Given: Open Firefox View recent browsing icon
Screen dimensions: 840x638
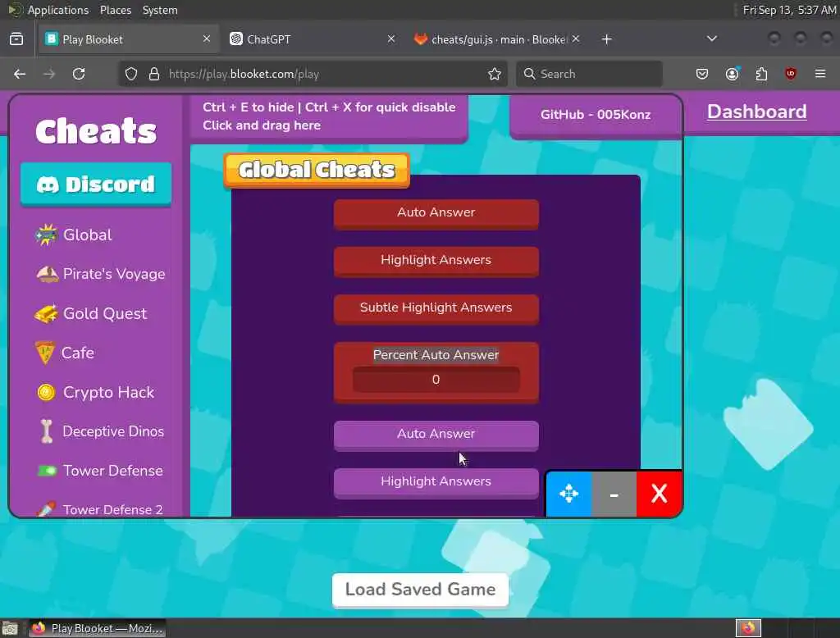Looking at the screenshot, I should [x=16, y=39].
